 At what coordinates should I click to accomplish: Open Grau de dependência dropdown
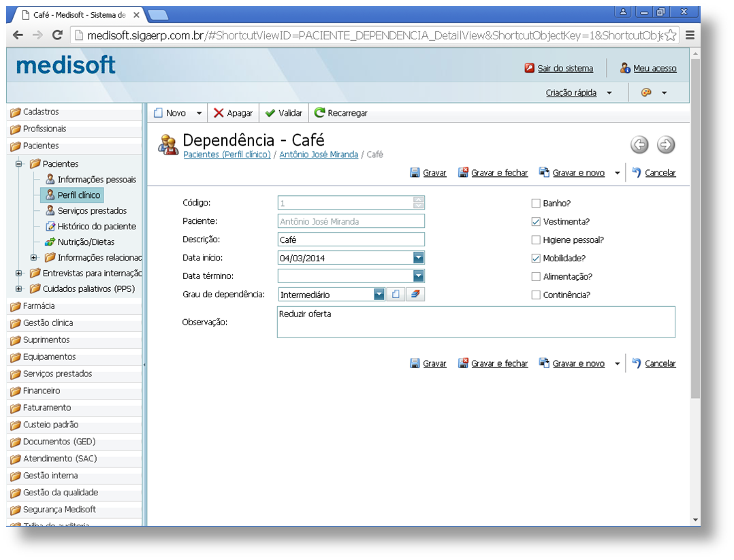click(379, 294)
